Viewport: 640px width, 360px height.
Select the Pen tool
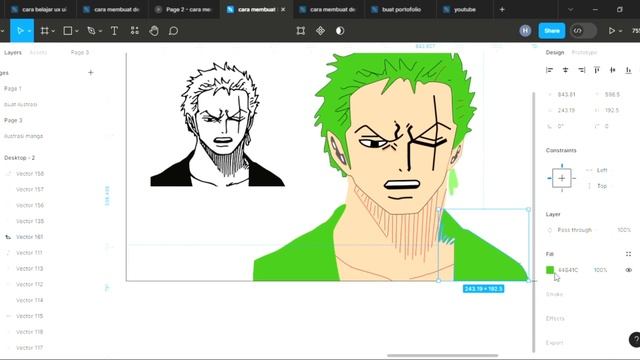(x=91, y=31)
